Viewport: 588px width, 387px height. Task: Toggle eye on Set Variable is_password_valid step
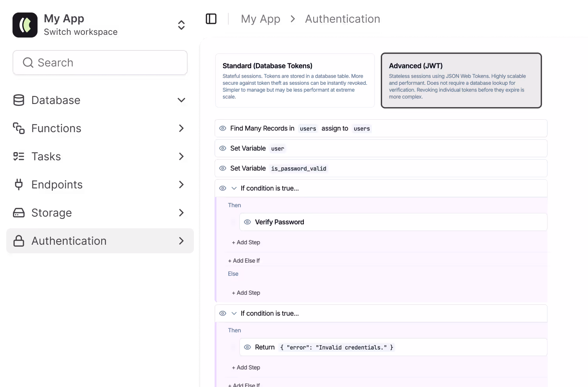223,168
